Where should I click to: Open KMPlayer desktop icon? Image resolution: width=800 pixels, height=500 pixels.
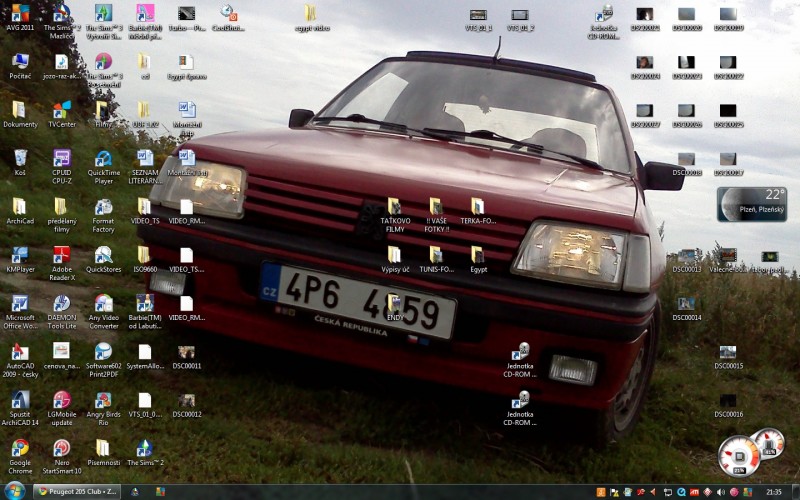pos(20,255)
